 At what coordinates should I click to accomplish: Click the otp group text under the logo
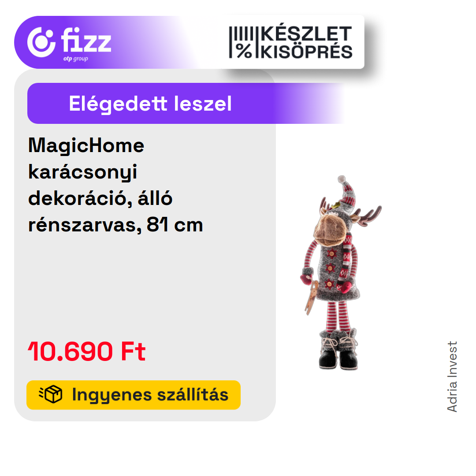click(76, 59)
